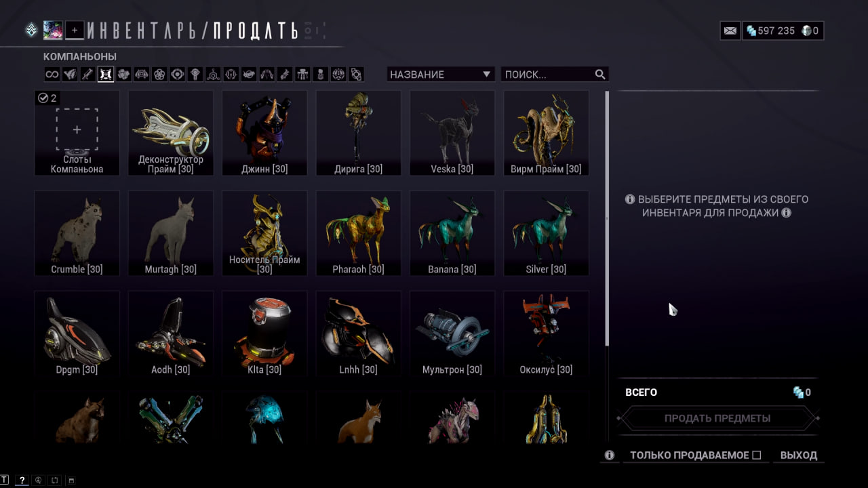Open the 'Название' sort dropdown
The width and height of the screenshot is (868, 488).
coord(441,75)
